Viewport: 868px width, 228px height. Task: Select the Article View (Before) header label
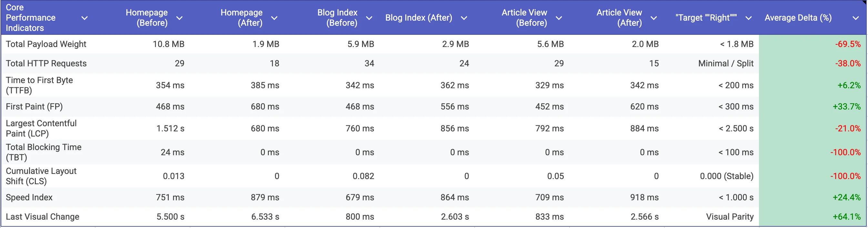pos(524,17)
